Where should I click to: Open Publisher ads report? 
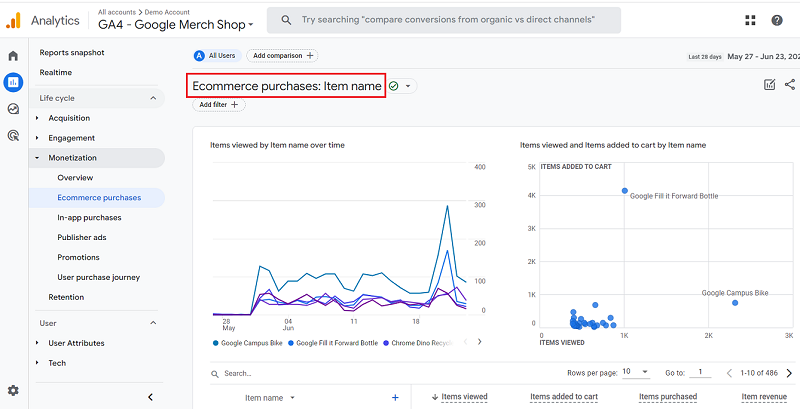(x=82, y=237)
